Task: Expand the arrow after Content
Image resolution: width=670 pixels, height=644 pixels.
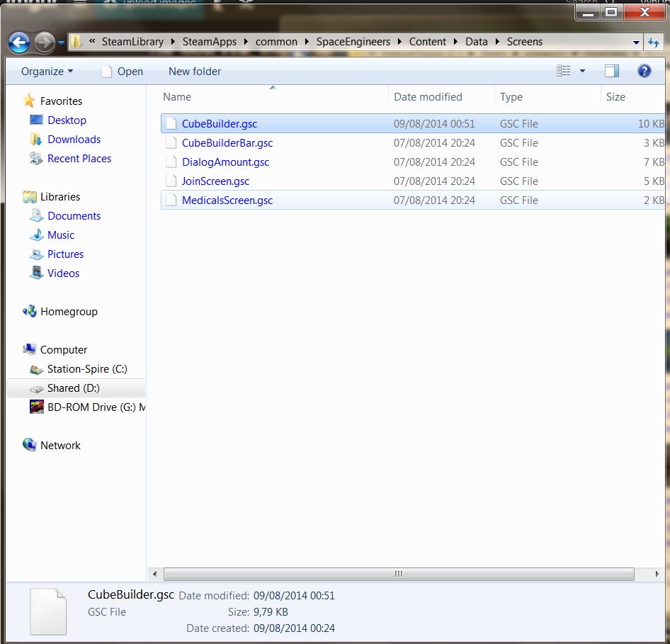Action: 455,42
